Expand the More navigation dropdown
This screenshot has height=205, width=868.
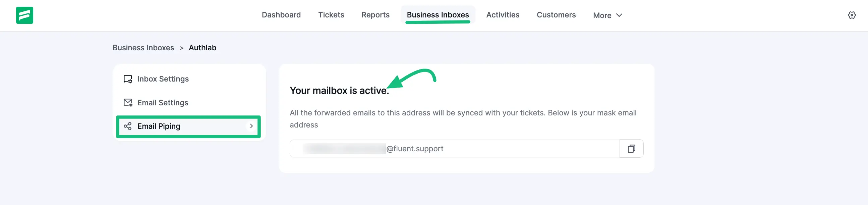(x=607, y=15)
